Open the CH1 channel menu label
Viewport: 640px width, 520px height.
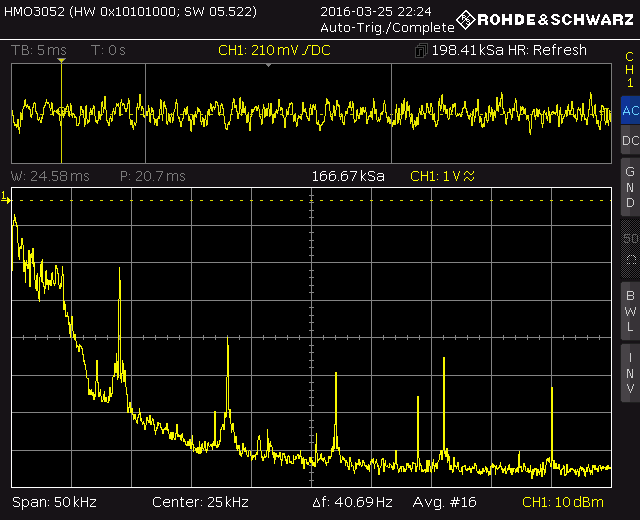(x=630, y=69)
